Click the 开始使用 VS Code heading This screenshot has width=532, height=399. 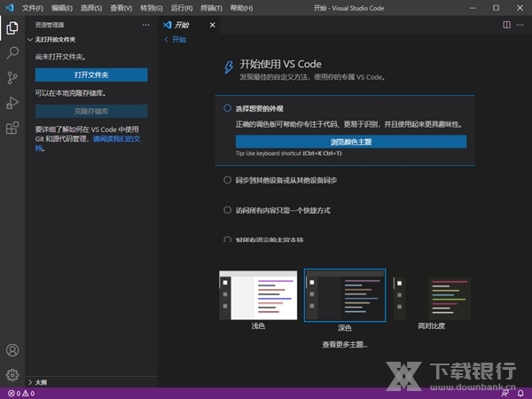point(280,64)
